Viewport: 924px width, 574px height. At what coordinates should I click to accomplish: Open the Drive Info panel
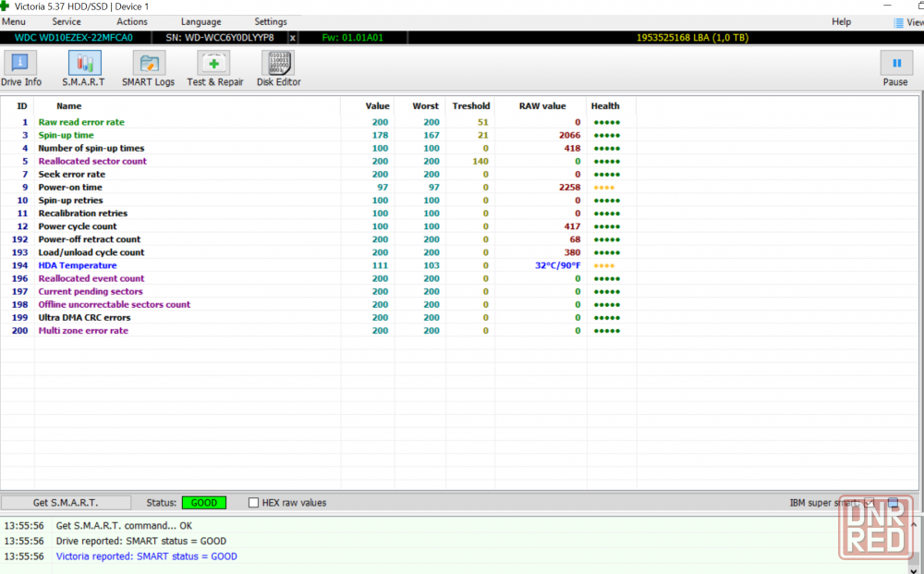point(20,69)
